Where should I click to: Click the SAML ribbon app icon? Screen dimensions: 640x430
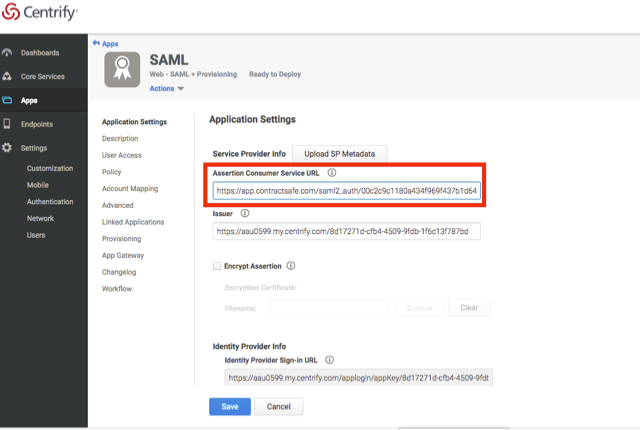(122, 69)
